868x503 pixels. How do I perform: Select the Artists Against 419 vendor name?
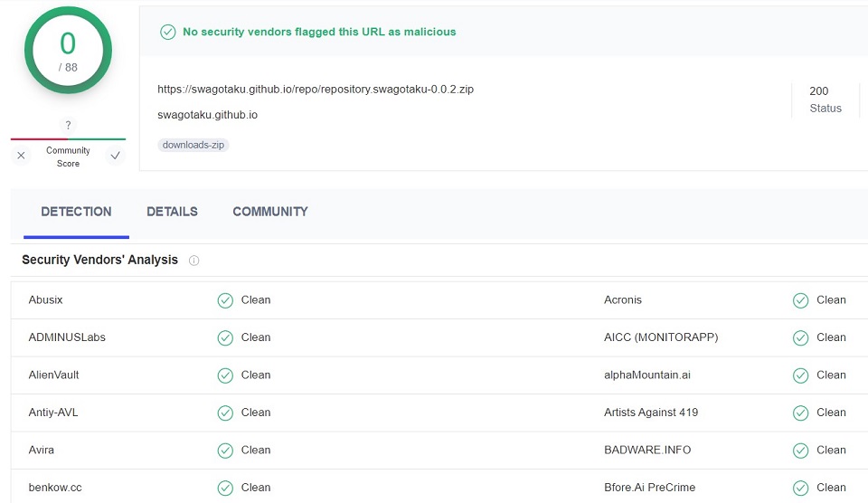651,413
